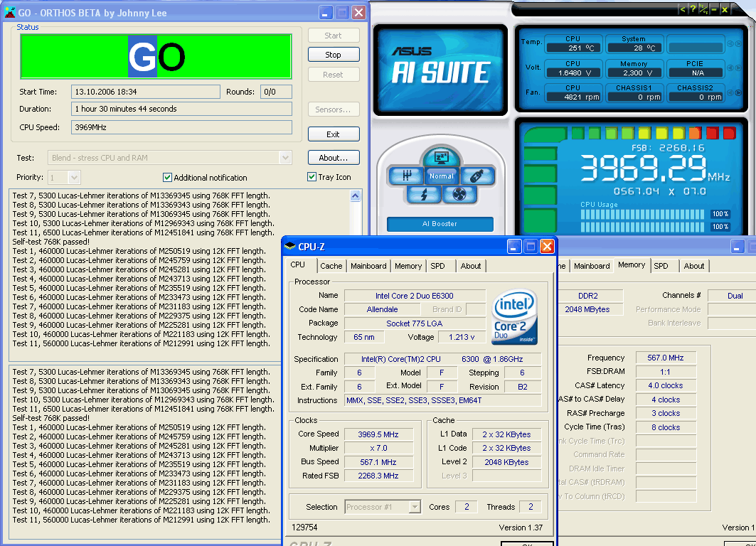
Task: Click Fan. row right arrow
Action: pyautogui.click(x=738, y=92)
